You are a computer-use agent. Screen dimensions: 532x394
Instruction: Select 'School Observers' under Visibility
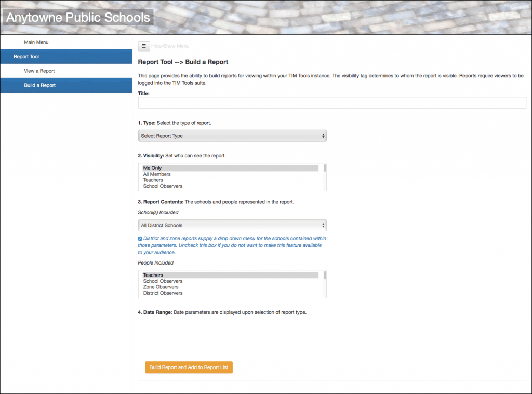pyautogui.click(x=182, y=186)
